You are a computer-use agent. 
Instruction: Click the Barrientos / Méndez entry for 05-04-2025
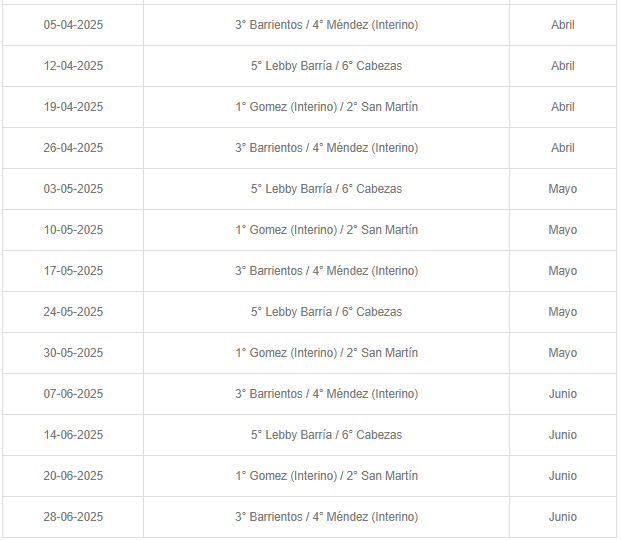point(326,25)
